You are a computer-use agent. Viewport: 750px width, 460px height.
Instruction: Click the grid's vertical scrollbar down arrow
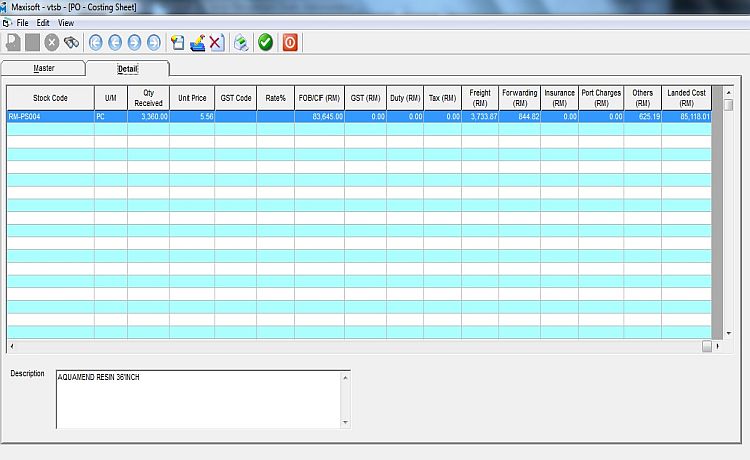(730, 333)
